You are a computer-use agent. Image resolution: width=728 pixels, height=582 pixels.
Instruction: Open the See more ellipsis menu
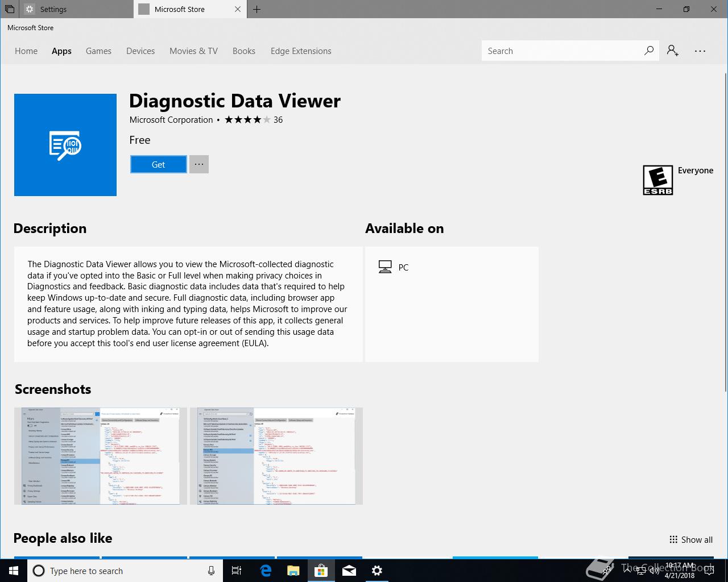click(700, 51)
